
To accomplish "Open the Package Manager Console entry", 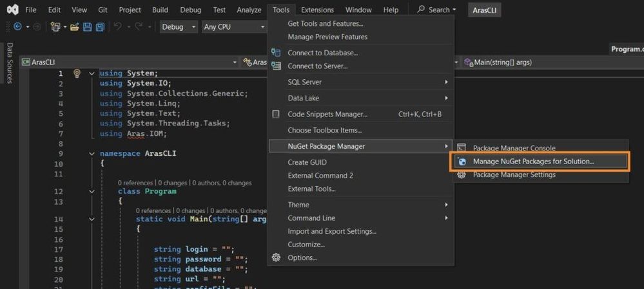I will [514, 148].
